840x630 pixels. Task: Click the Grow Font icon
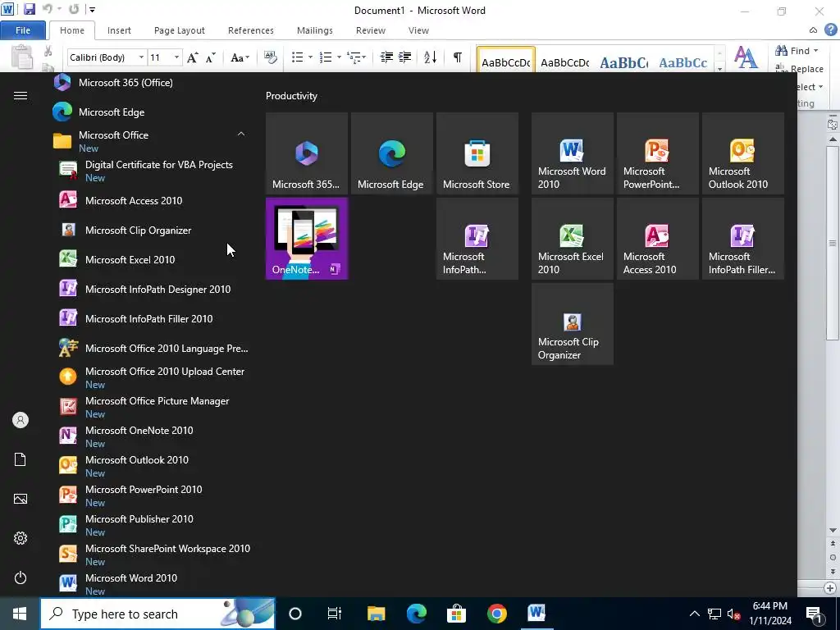pos(192,57)
